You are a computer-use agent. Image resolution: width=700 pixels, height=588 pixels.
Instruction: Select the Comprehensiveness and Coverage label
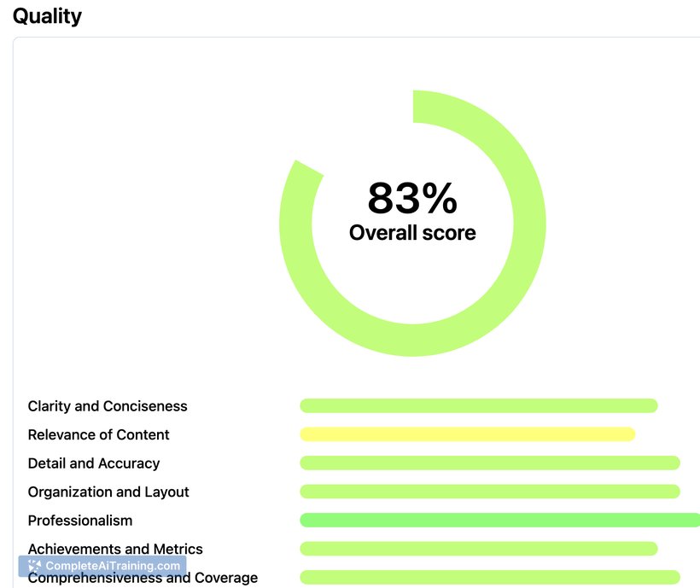[x=143, y=578]
